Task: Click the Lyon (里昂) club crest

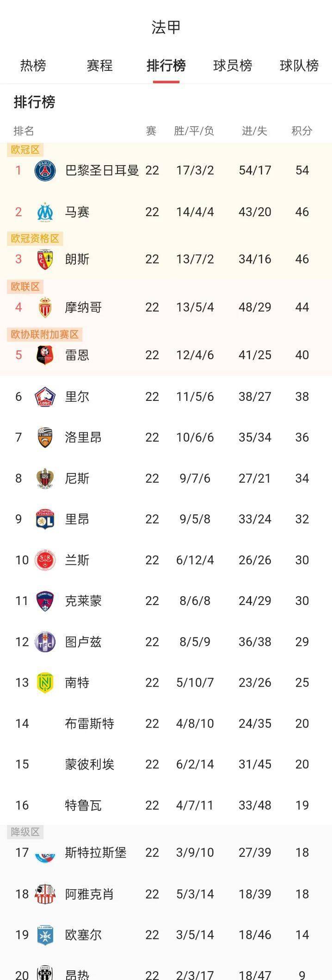Action: [x=45, y=519]
